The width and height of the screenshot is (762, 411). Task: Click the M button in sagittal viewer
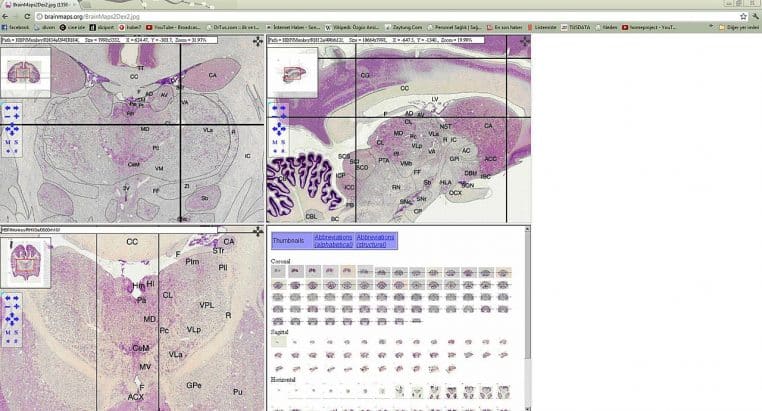pyautogui.click(x=275, y=142)
